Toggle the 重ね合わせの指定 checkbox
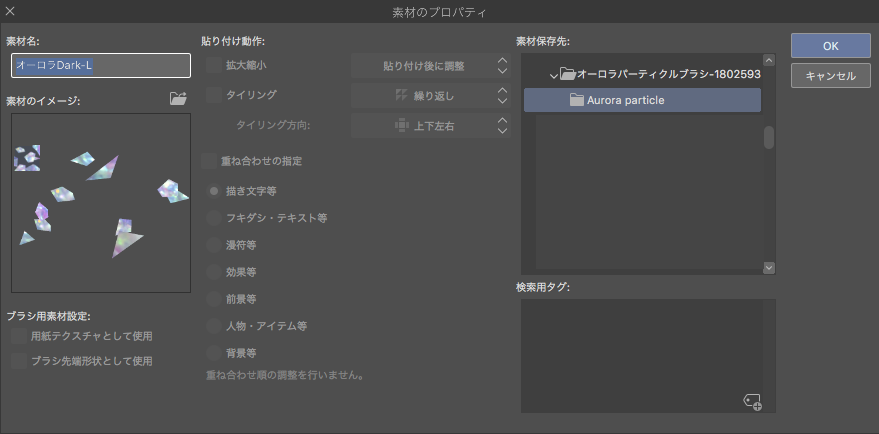Image resolution: width=879 pixels, height=434 pixels. 209,161
